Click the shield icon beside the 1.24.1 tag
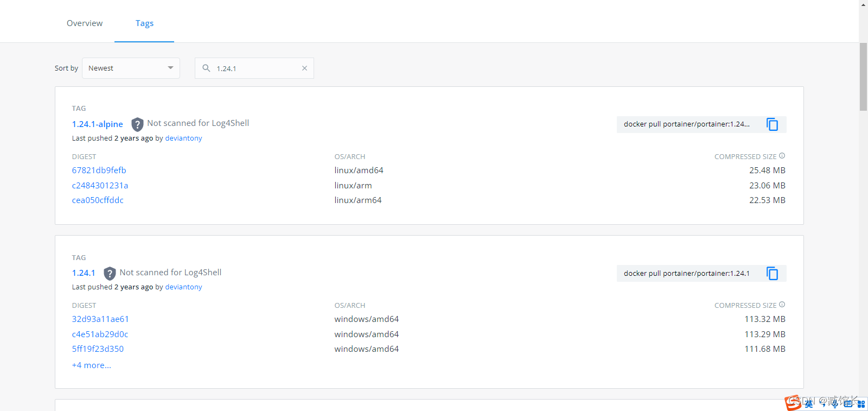The width and height of the screenshot is (868, 411). [110, 273]
